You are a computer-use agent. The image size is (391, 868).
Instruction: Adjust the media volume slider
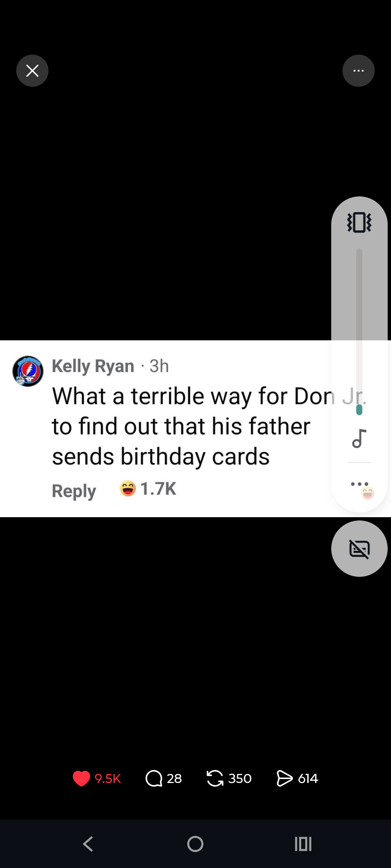click(359, 332)
